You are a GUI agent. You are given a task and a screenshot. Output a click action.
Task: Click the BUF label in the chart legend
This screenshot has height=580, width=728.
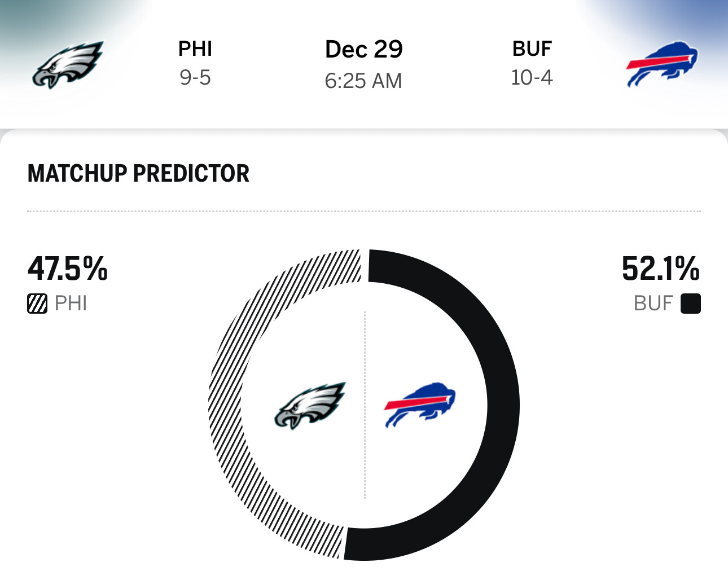tap(653, 304)
